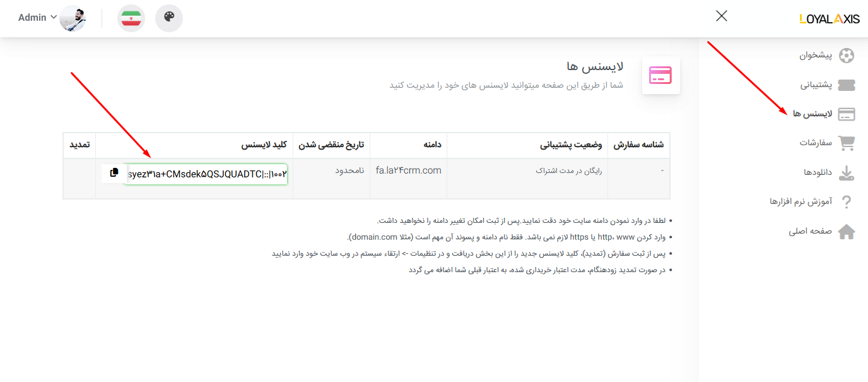The height and width of the screenshot is (382, 868).
Task: Click the dashboard (پیشخوان) sidebar icon
Action: 847,56
